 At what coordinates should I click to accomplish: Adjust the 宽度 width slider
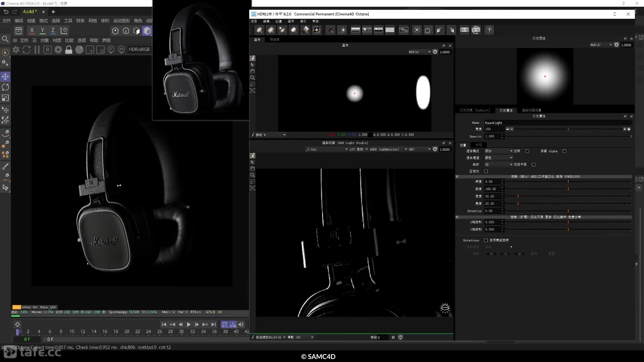pos(569,196)
